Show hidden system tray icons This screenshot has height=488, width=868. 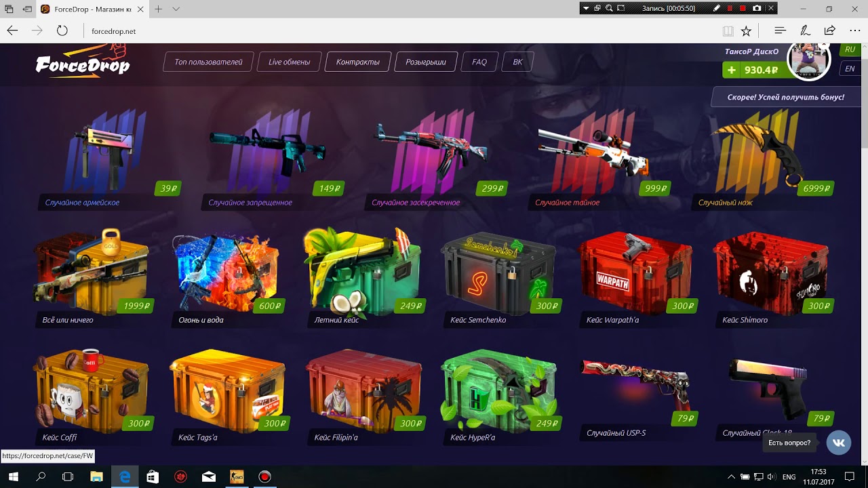coord(731,477)
